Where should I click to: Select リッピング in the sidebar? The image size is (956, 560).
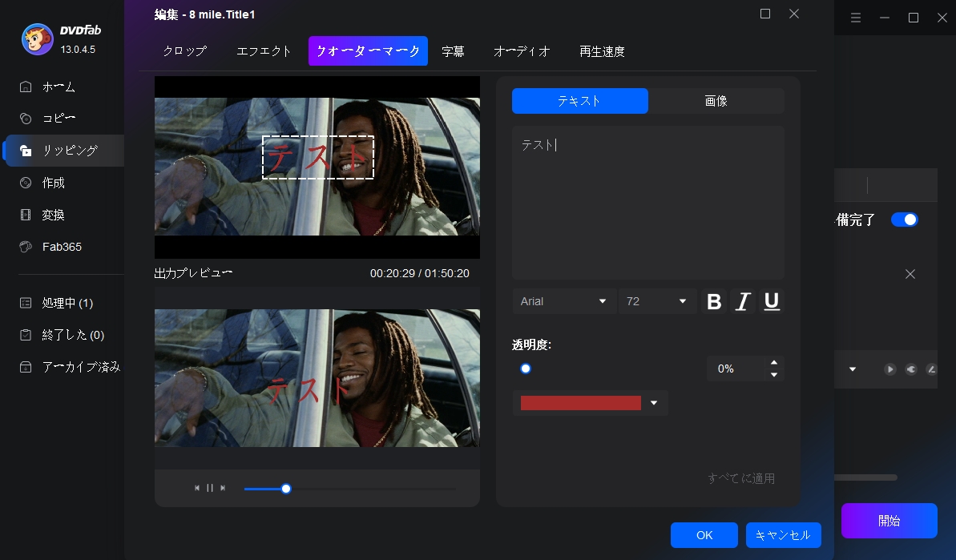tap(65, 151)
